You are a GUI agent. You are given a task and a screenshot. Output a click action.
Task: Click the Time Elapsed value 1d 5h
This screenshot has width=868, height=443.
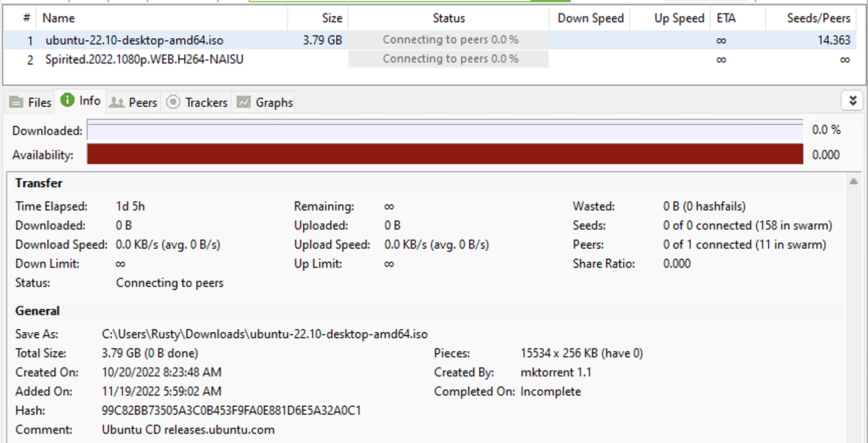click(x=130, y=206)
